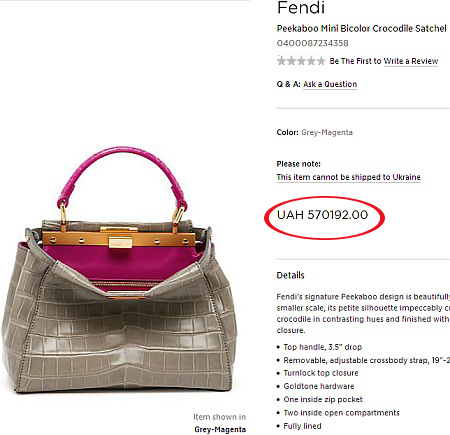Click the second review rating star
Image resolution: width=450 pixels, height=435 pixels.
pos(291,61)
